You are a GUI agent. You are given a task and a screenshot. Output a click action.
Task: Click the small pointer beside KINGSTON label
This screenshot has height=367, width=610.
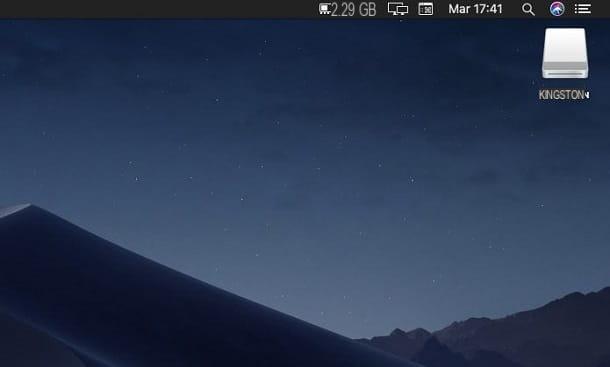point(587,95)
